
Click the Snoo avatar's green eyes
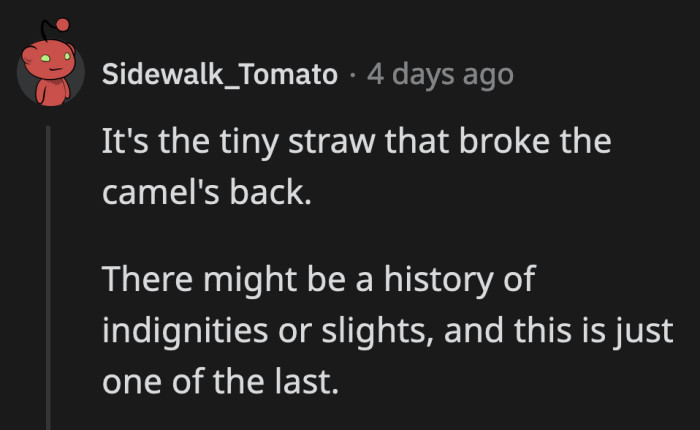55,58
